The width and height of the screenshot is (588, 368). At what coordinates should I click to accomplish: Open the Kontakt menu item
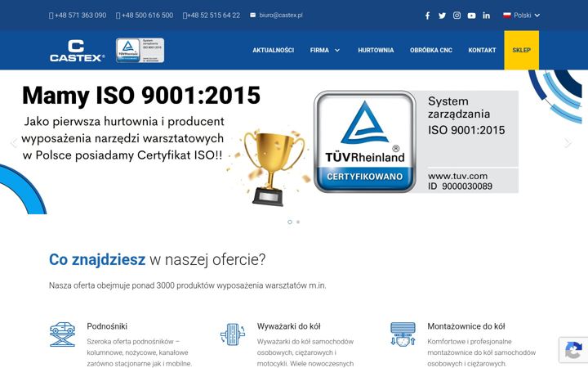pos(482,51)
